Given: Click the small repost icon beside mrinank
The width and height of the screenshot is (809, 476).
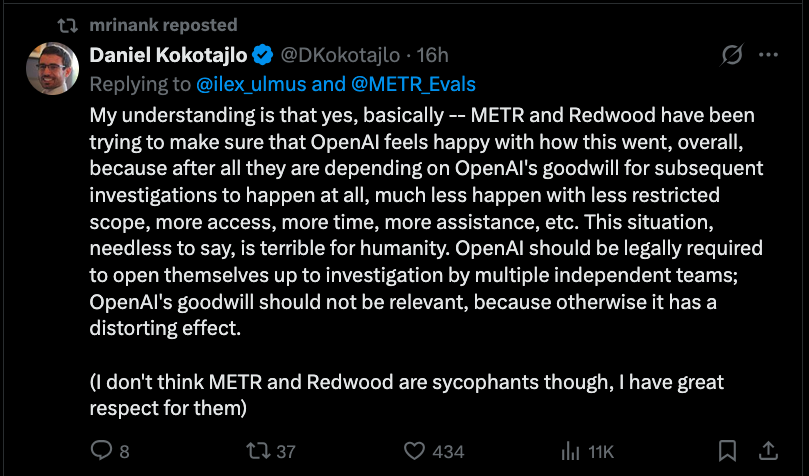Looking at the screenshot, I should click(x=68, y=25).
